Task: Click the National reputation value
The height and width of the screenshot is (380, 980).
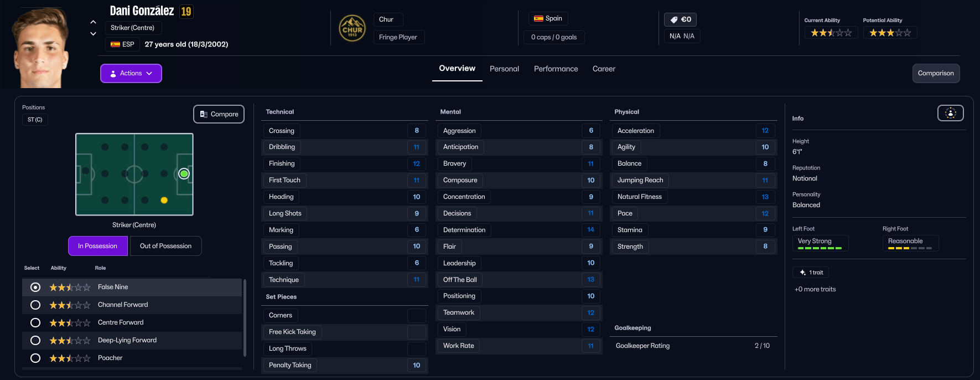Action: [x=805, y=178]
